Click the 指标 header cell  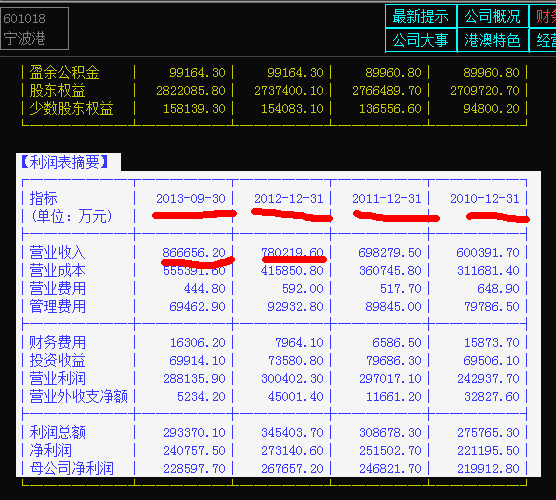43,198
